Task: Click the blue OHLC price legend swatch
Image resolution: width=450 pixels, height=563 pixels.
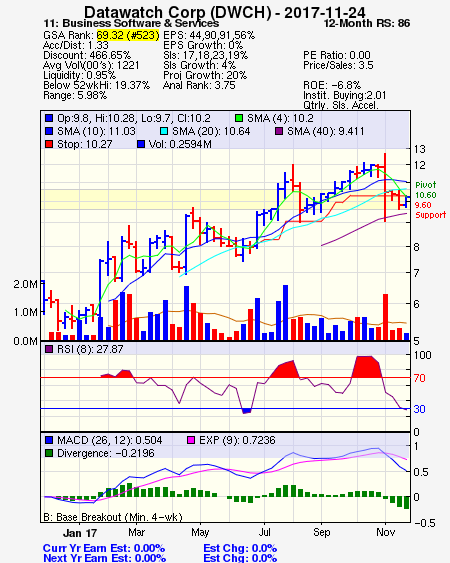Action: [x=49, y=118]
